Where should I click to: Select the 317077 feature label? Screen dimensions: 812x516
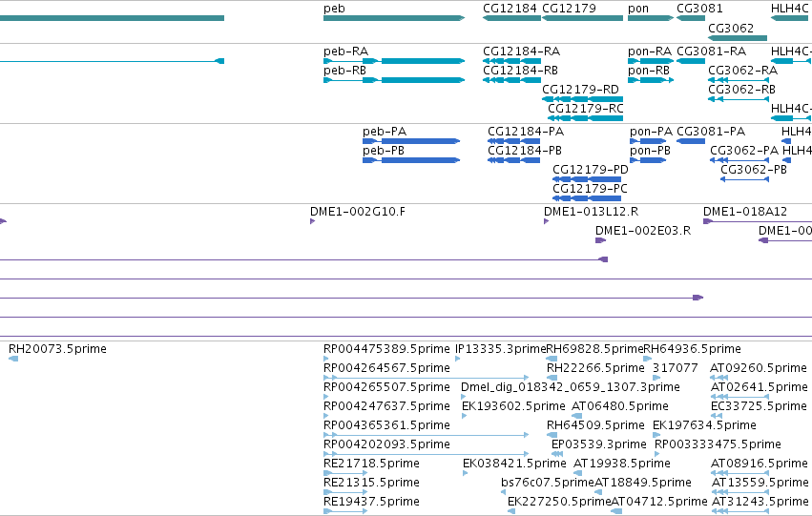point(676,368)
